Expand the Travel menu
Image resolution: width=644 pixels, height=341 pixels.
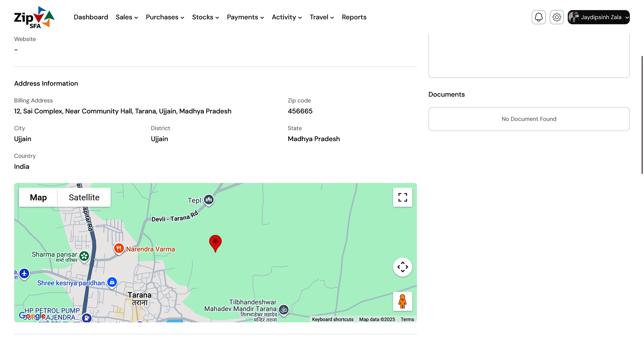[322, 17]
